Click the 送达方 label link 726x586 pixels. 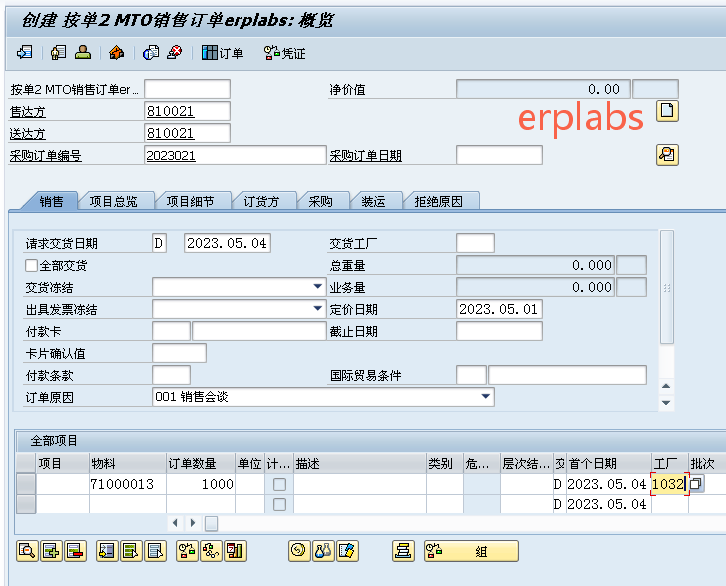[x=28, y=134]
